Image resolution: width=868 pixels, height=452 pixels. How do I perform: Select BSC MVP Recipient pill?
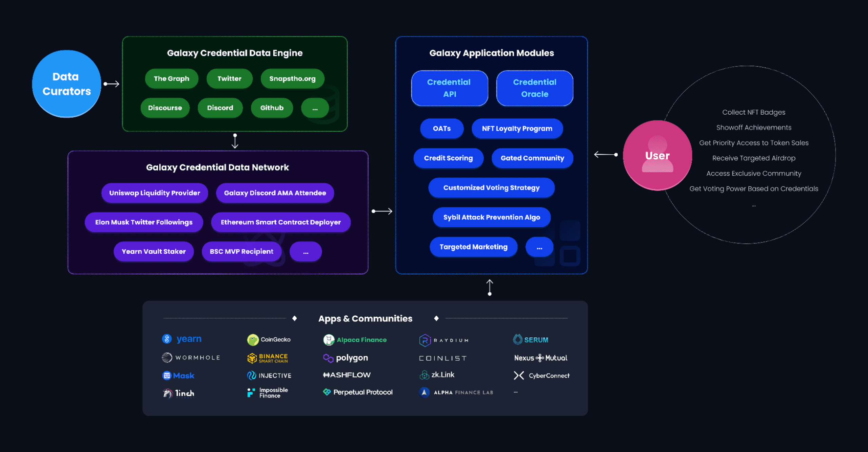tap(241, 252)
